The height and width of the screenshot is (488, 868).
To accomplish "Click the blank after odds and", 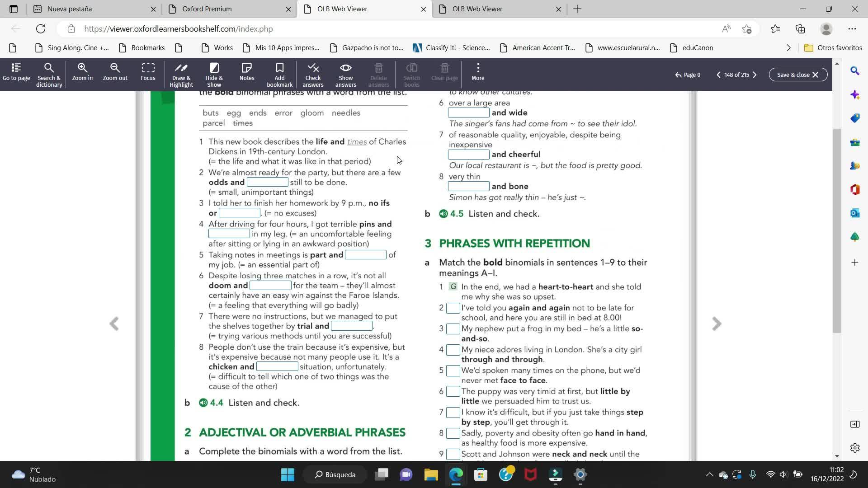I will (x=267, y=183).
